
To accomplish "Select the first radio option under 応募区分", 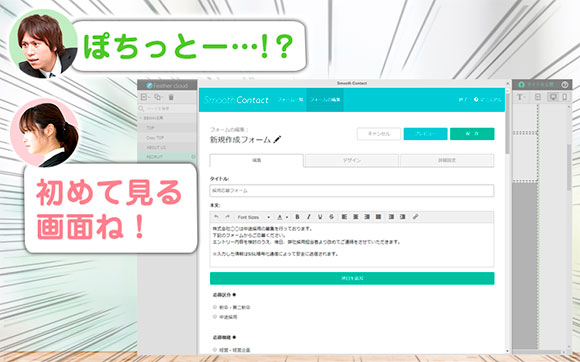I will pos(215,307).
